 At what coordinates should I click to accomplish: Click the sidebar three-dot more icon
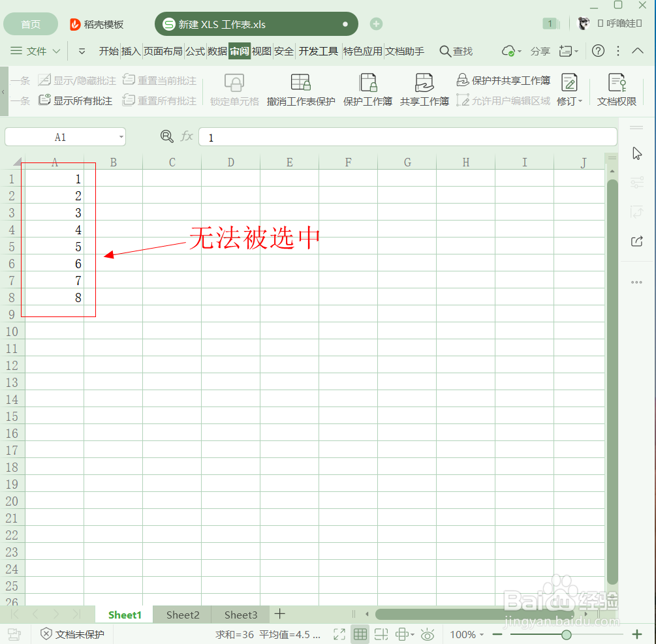pyautogui.click(x=636, y=283)
